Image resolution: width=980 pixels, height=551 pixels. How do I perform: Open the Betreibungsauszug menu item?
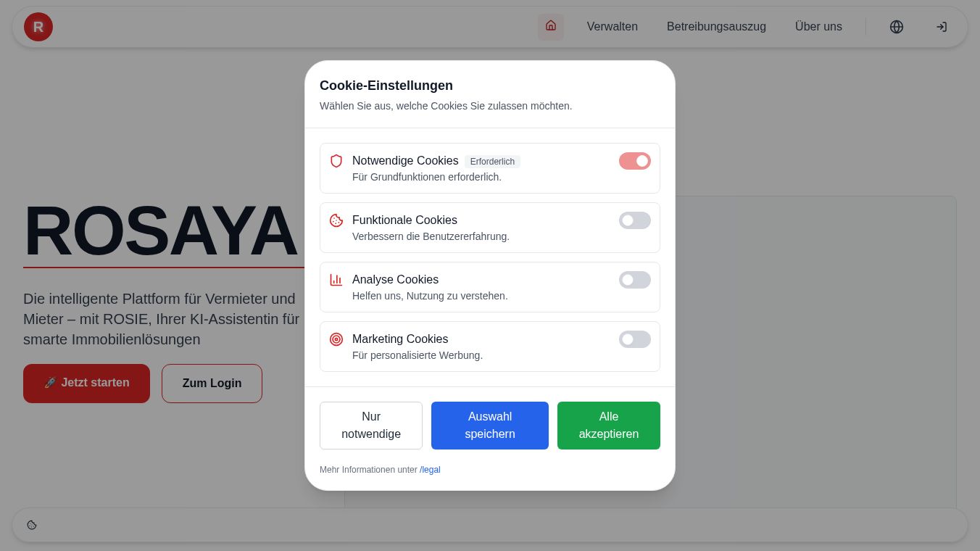716,27
